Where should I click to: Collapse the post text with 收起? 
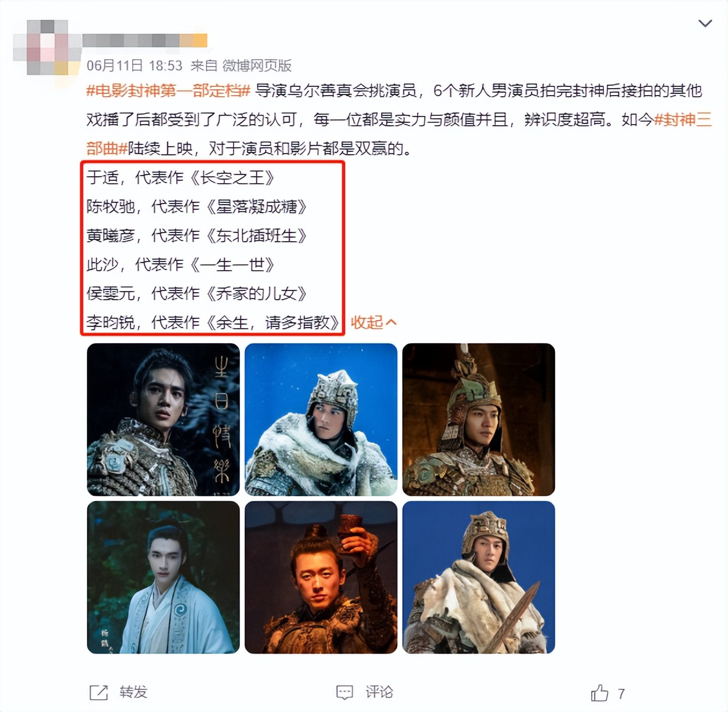point(367,322)
